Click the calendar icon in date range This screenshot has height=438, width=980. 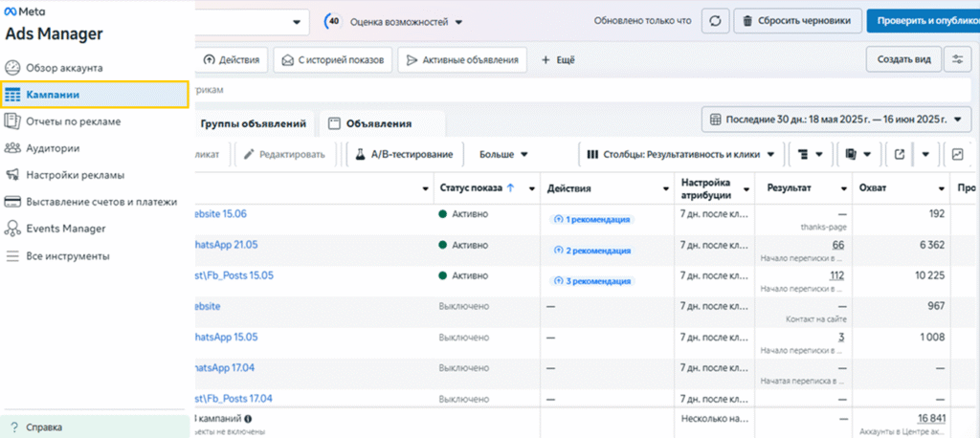[x=716, y=120]
